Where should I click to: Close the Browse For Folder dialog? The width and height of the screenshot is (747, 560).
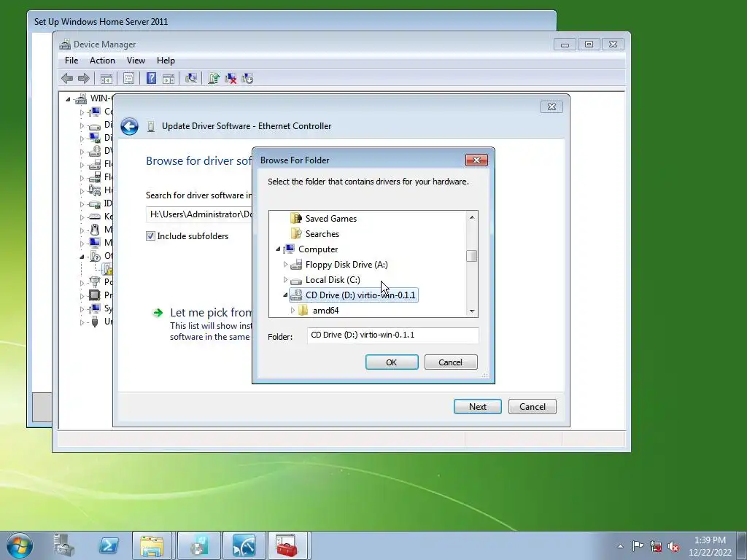click(476, 160)
